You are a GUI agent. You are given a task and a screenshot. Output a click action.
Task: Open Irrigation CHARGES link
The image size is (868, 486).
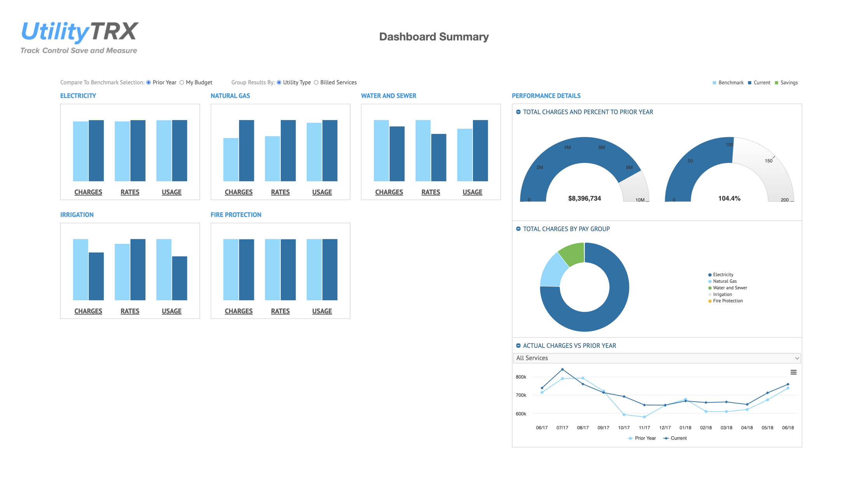point(88,311)
